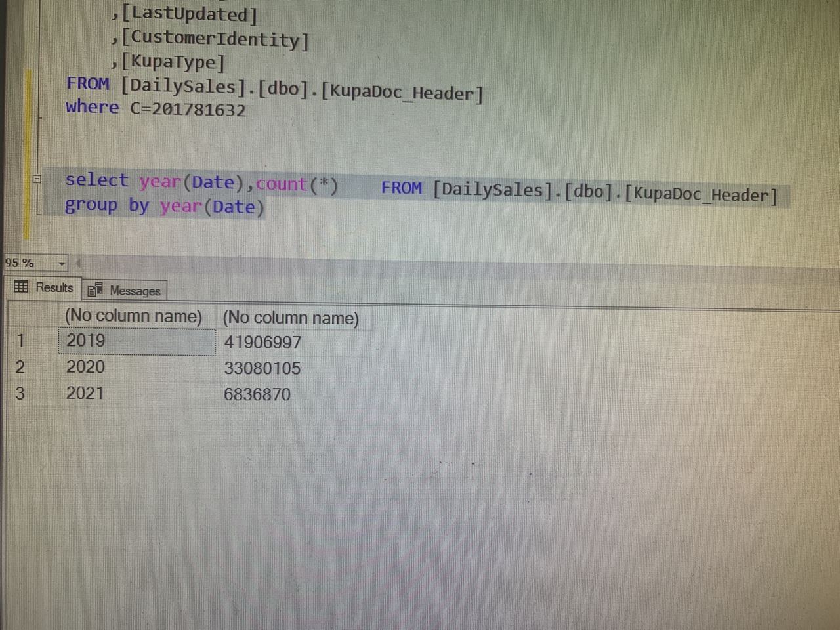840x630 pixels.
Task: Select result row header 3
Action: [x=21, y=393]
